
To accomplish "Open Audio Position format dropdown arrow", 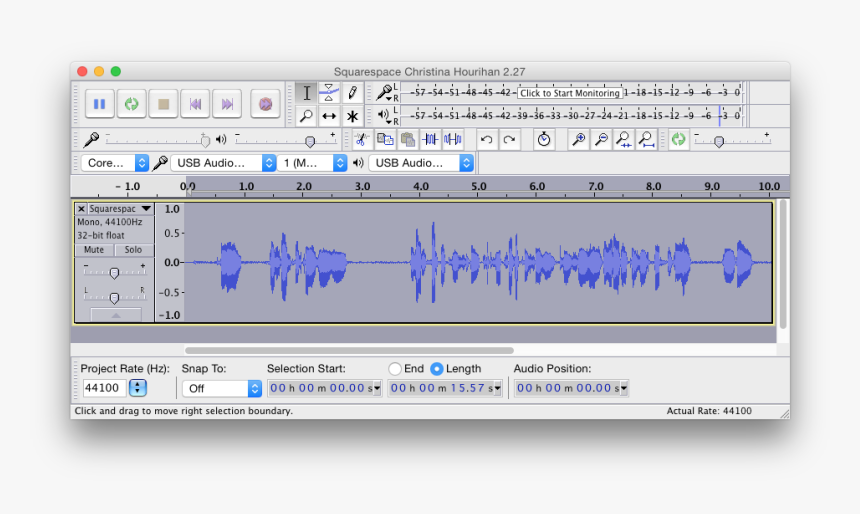I will 624,388.
